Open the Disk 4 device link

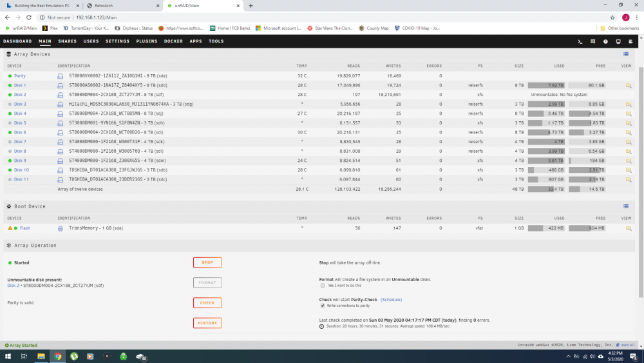(20, 114)
